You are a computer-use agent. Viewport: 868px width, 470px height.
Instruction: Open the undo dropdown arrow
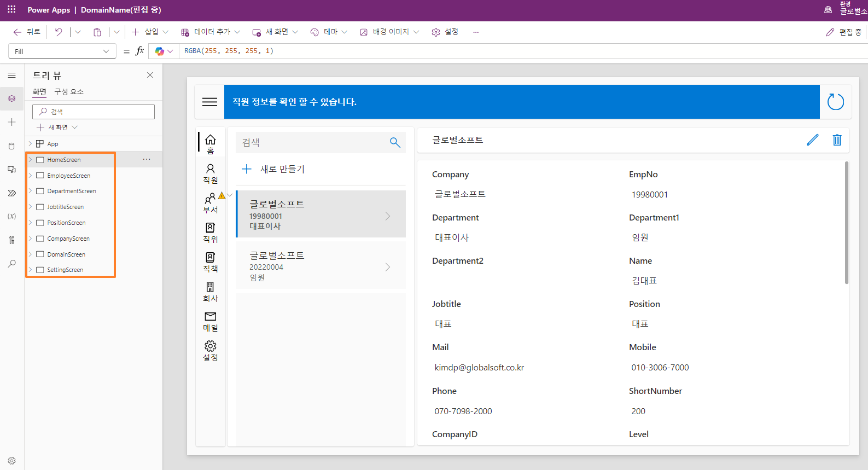[78, 32]
